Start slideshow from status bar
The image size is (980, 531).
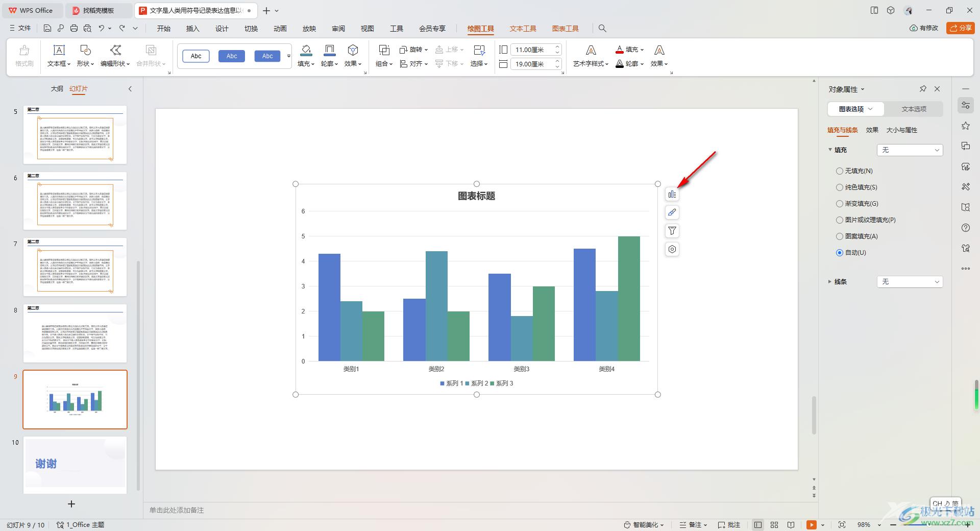pos(811,525)
